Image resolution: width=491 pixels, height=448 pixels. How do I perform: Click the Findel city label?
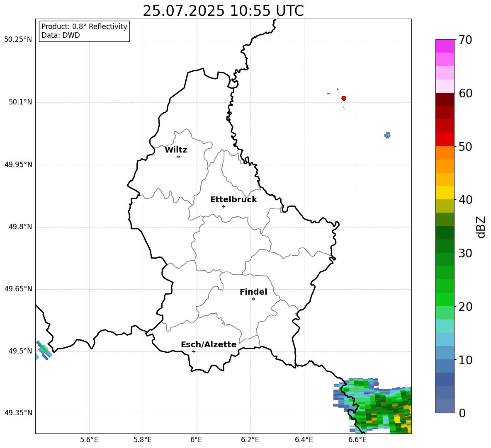[x=253, y=292]
